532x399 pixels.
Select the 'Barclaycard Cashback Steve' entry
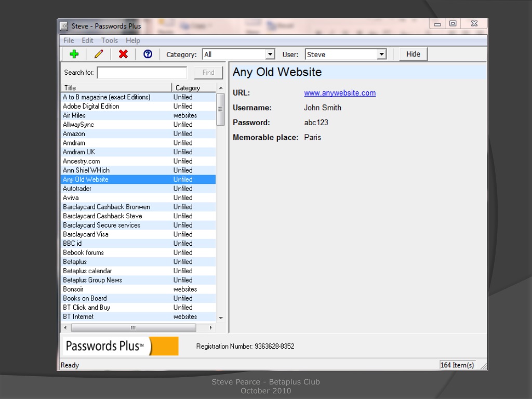[138, 216]
